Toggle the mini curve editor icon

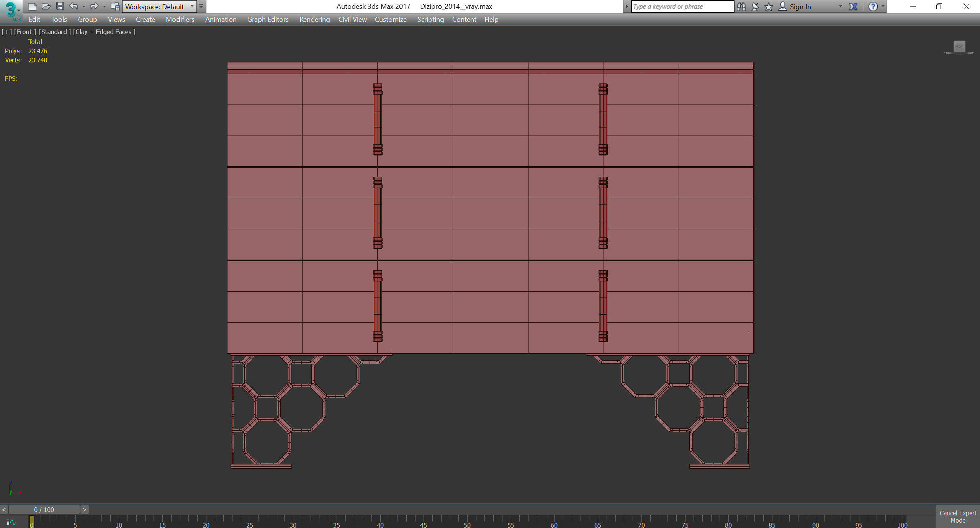[11, 522]
